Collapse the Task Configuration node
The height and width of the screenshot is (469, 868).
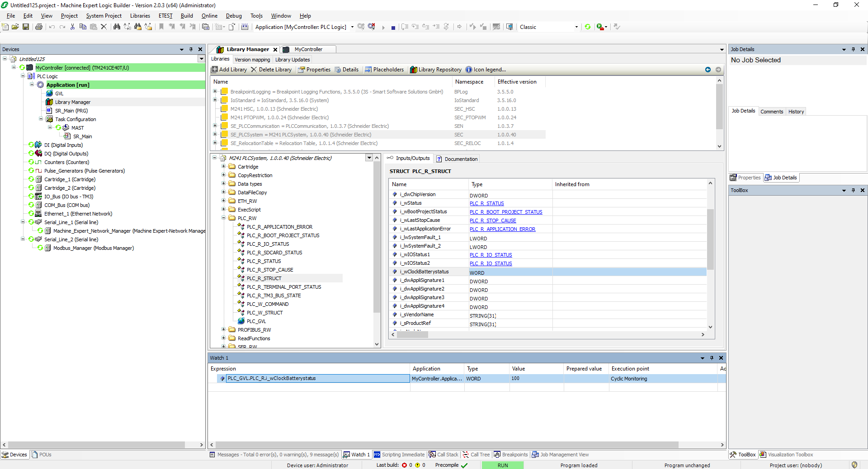(41, 119)
